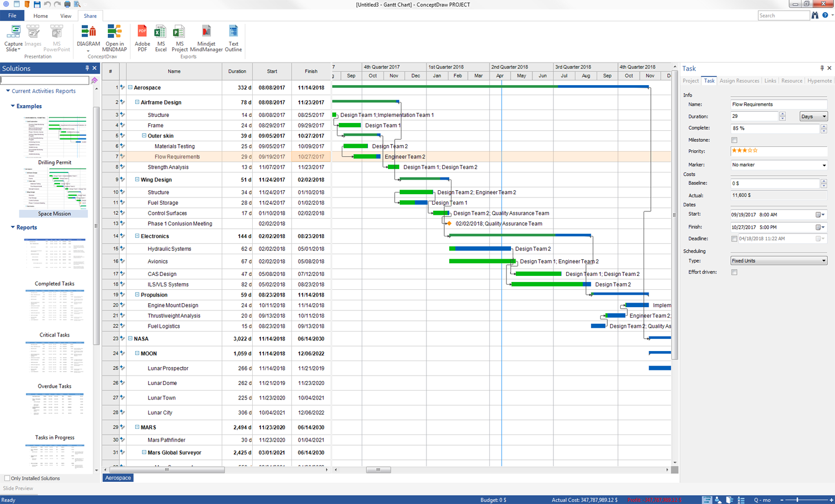This screenshot has width=835, height=504.
Task: Collapse the Airframe Design task group
Action: point(137,102)
